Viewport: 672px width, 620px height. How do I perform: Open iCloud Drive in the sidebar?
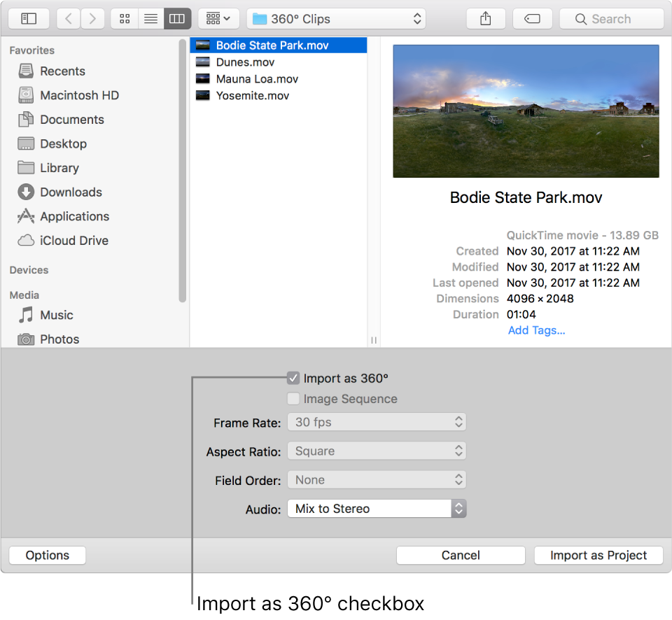(73, 240)
